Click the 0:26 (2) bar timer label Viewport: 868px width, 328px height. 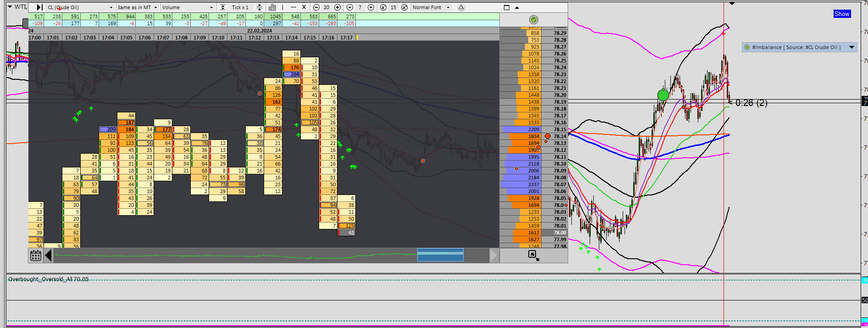752,103
